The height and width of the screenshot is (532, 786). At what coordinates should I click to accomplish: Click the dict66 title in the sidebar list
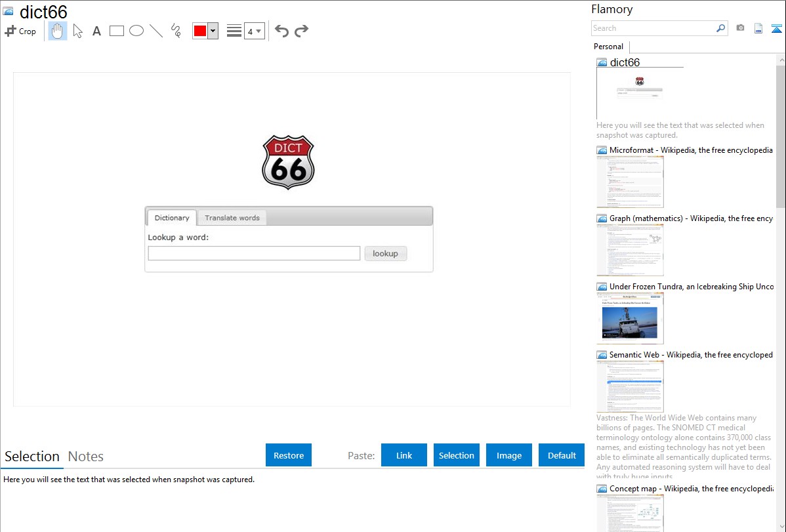[625, 62]
